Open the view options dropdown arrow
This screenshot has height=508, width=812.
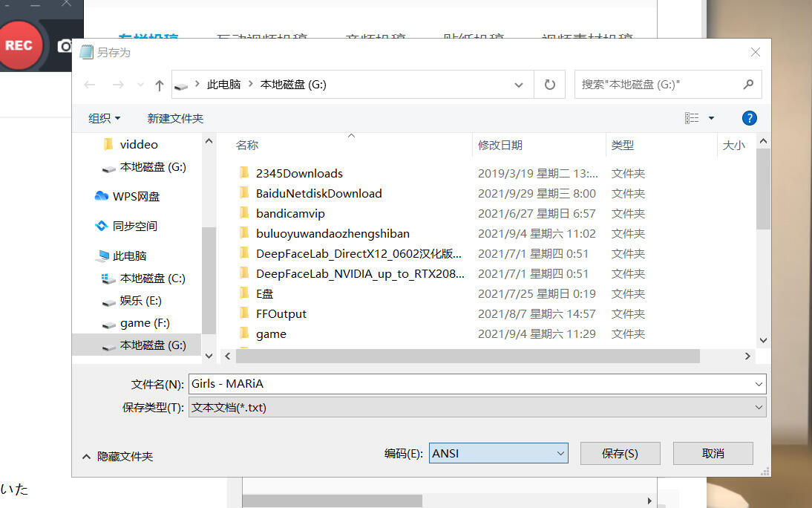coord(712,118)
